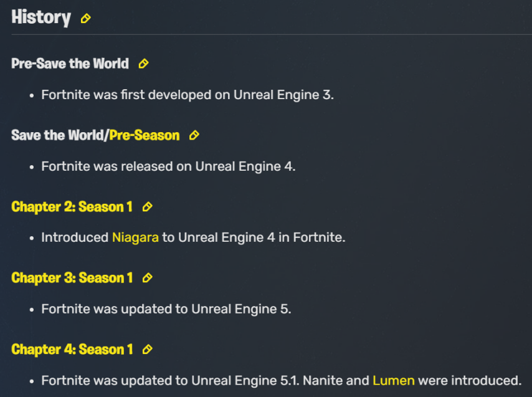Go to the Chapter 4: Season 1 page
This screenshot has width=532, height=397.
click(72, 349)
